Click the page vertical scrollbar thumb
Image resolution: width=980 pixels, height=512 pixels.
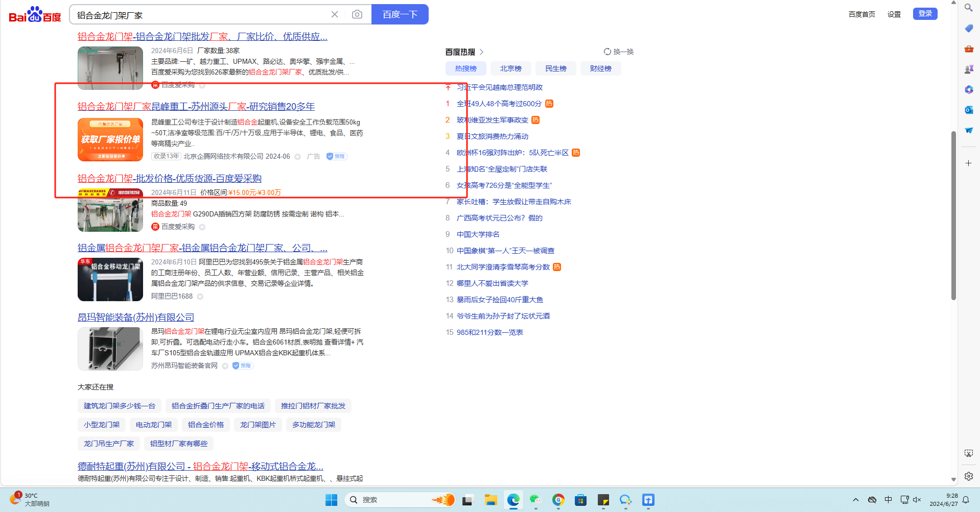click(x=953, y=214)
